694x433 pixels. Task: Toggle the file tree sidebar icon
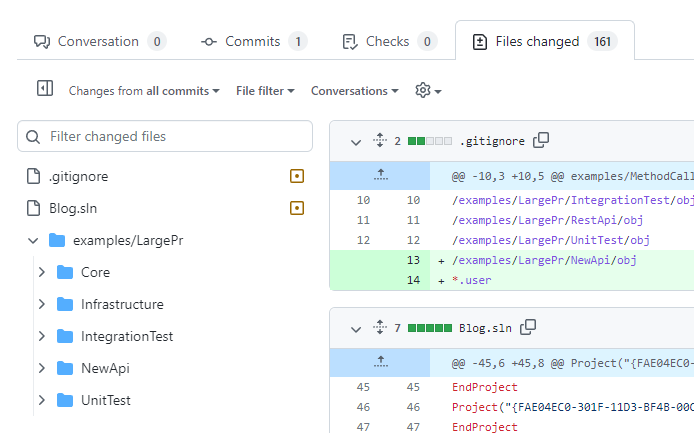(x=44, y=89)
